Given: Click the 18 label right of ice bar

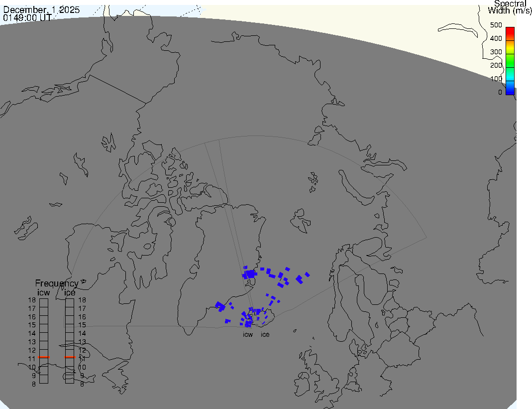Looking at the screenshot, I should click(82, 300).
